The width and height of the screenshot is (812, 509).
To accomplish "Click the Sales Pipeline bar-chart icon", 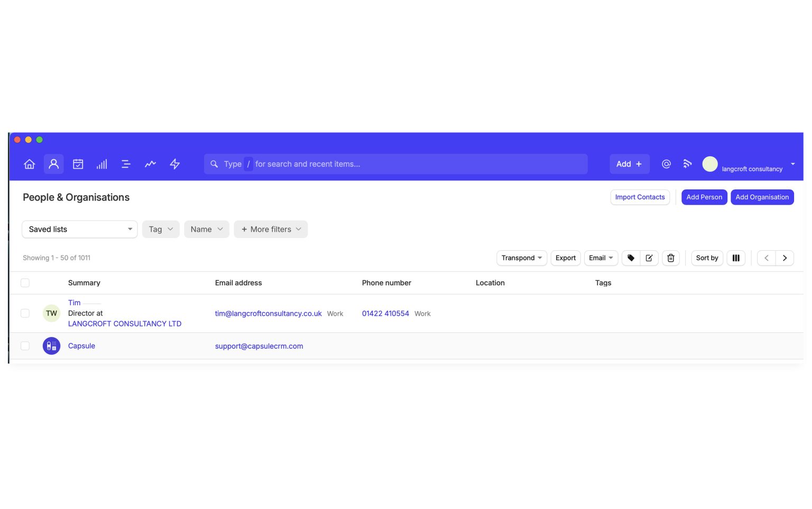I will point(101,164).
